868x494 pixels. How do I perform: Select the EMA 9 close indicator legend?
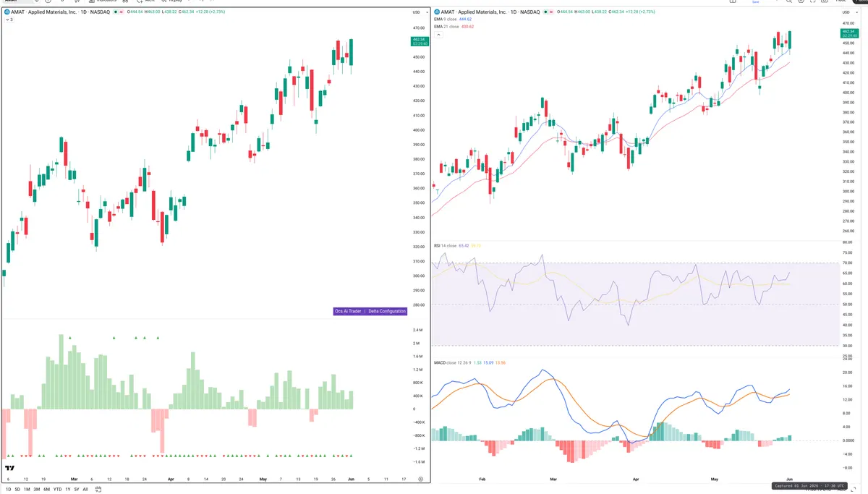[446, 20]
